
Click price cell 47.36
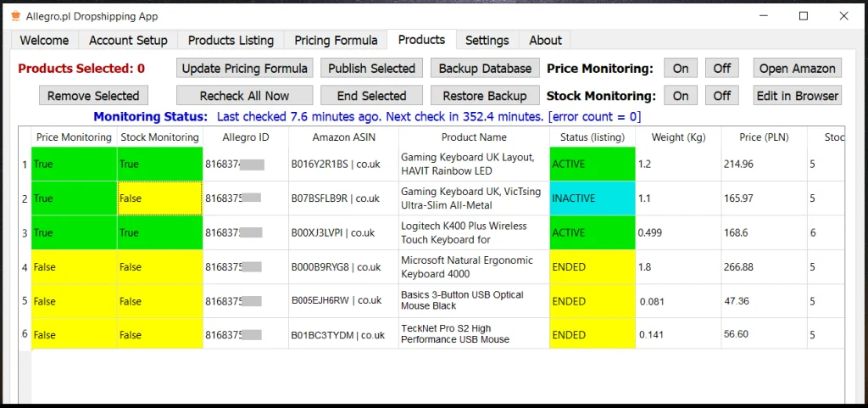765,301
